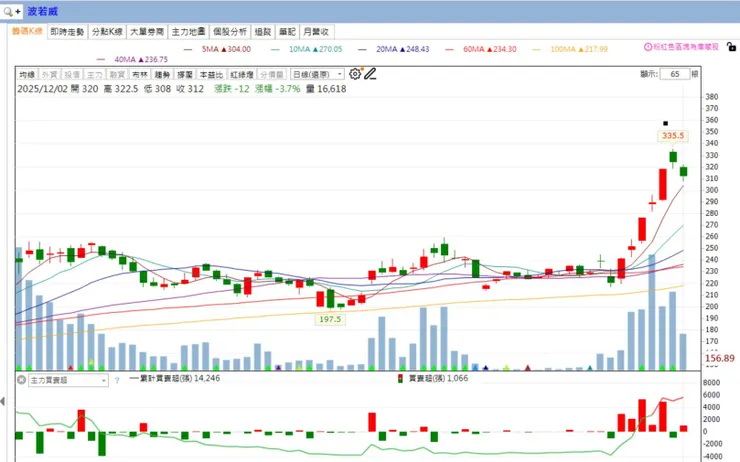Click the 2025/12/02 date readout
740x462 pixels.
click(42, 89)
